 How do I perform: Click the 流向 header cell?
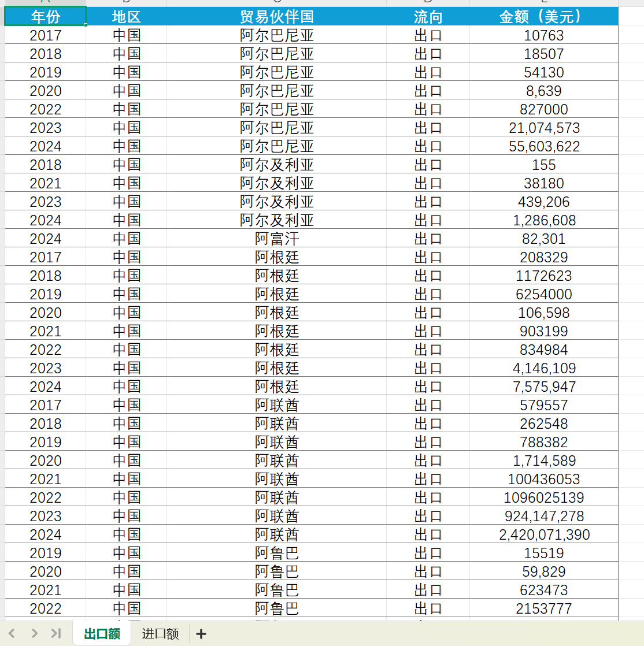tap(428, 17)
